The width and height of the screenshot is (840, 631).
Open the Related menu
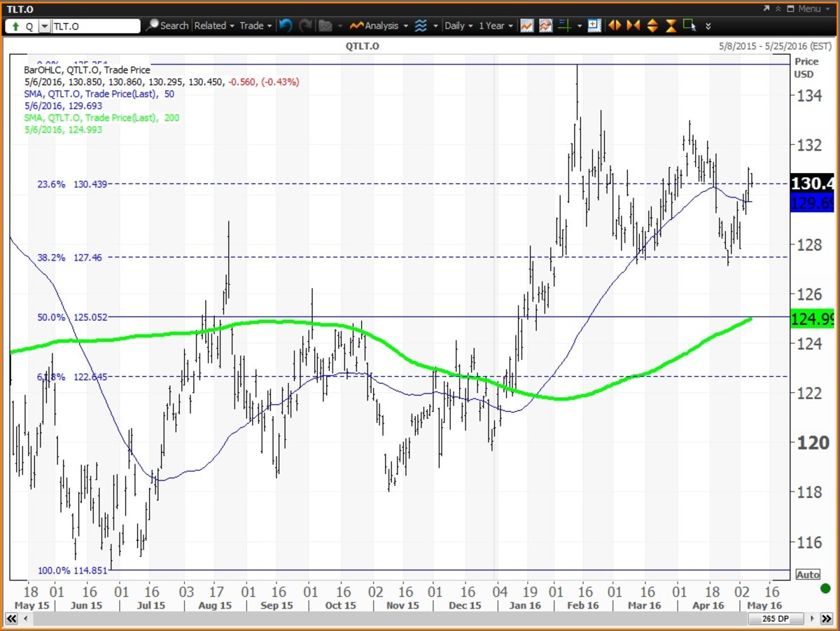pyautogui.click(x=214, y=26)
